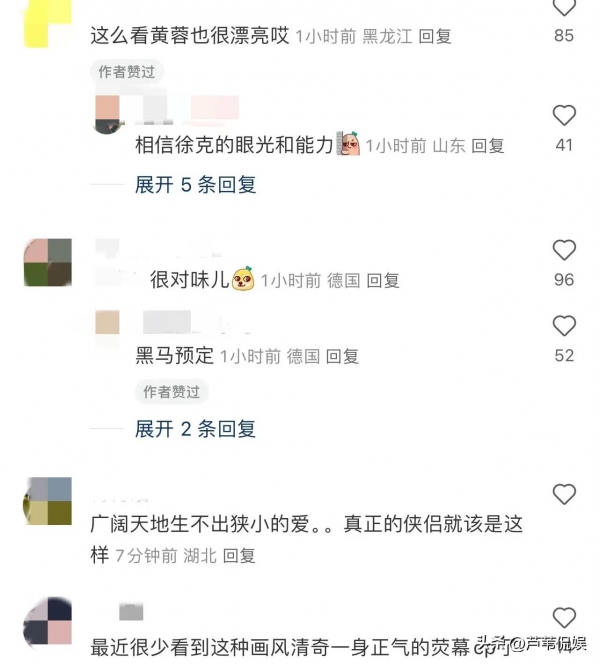Tap 作者赞过 tag under 黄蓉 comment
This screenshot has height=664, width=600.
pos(127,72)
